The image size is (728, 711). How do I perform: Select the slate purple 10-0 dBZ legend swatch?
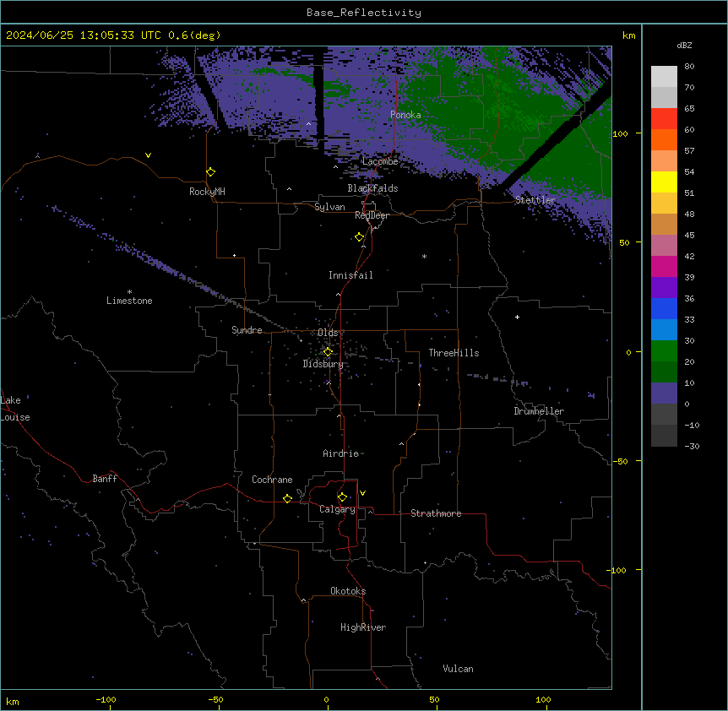tap(664, 393)
